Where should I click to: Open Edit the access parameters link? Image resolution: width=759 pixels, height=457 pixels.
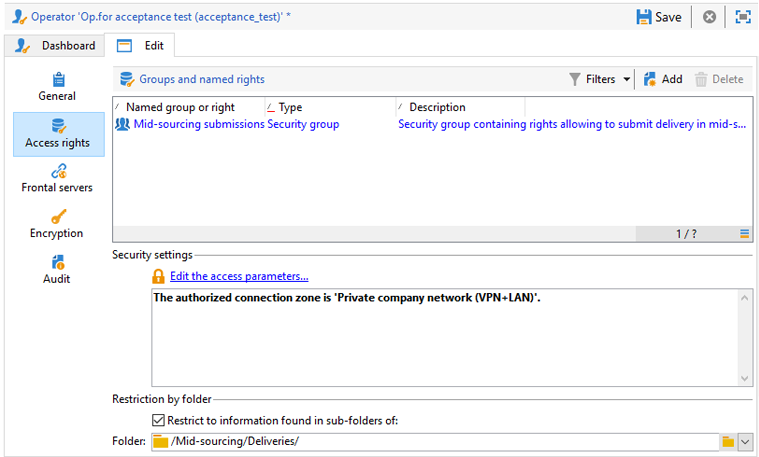pyautogui.click(x=239, y=276)
